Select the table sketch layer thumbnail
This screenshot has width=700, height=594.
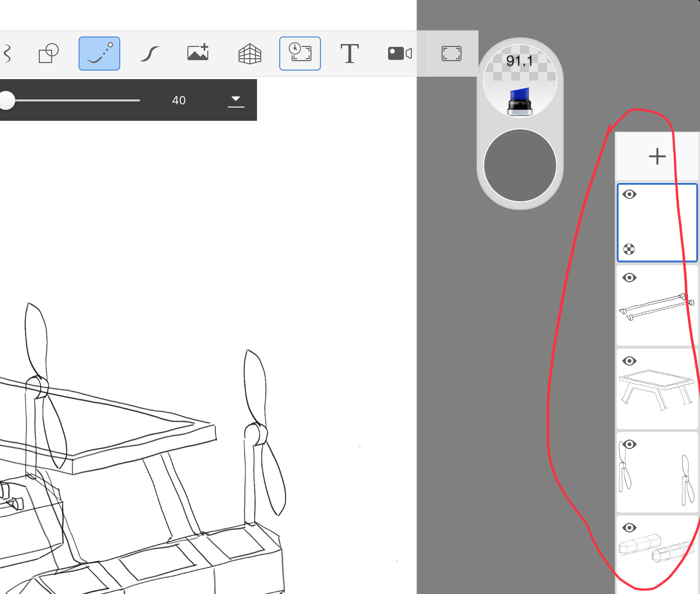(657, 389)
